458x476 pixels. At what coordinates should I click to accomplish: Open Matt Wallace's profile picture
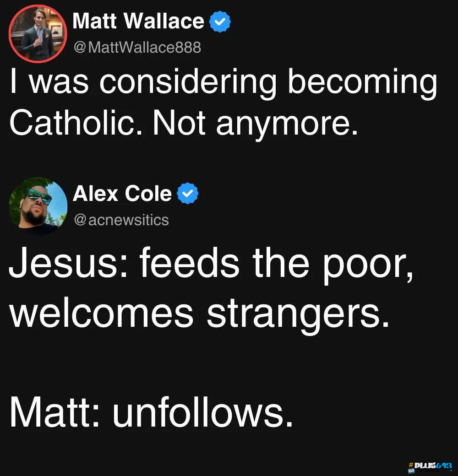pos(38,34)
